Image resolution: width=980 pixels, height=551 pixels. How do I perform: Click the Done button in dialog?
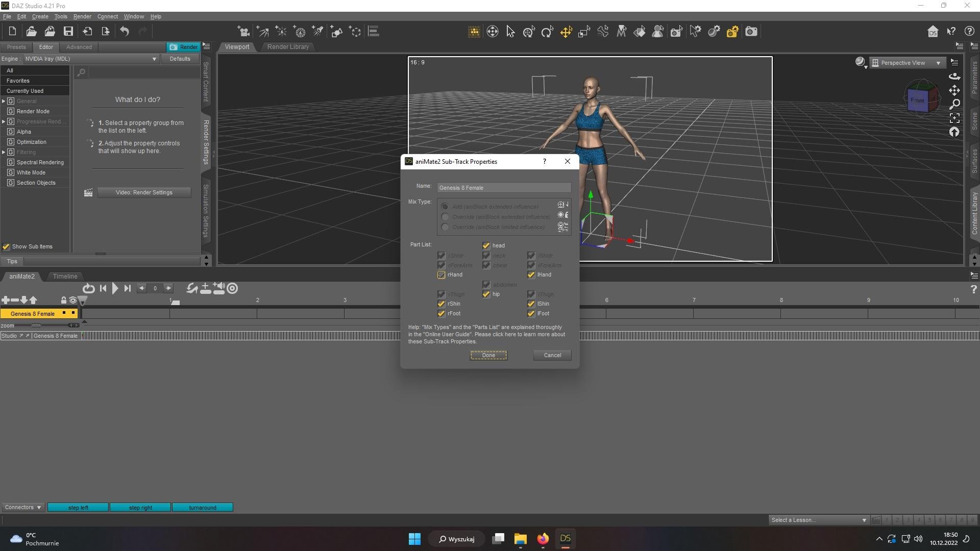(x=488, y=356)
